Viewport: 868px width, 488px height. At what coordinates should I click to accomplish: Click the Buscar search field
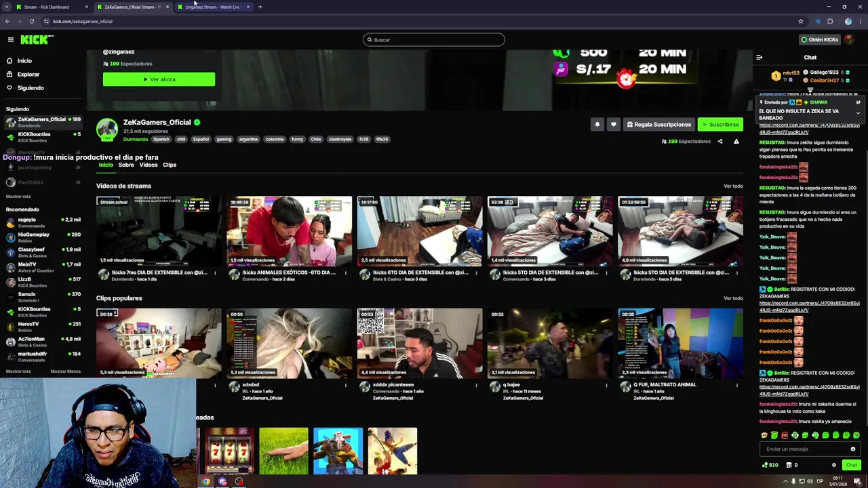pos(434,40)
